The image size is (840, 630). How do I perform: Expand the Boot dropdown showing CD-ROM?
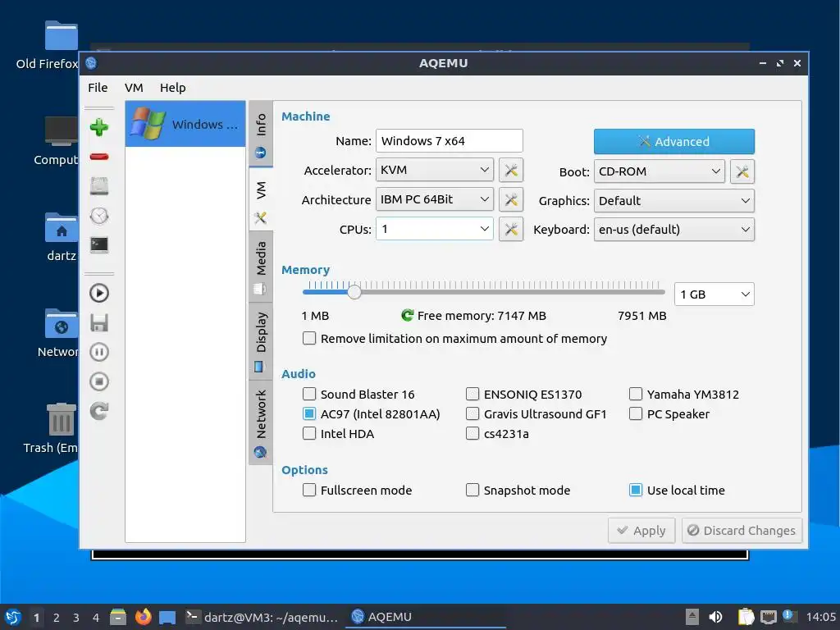(x=659, y=171)
